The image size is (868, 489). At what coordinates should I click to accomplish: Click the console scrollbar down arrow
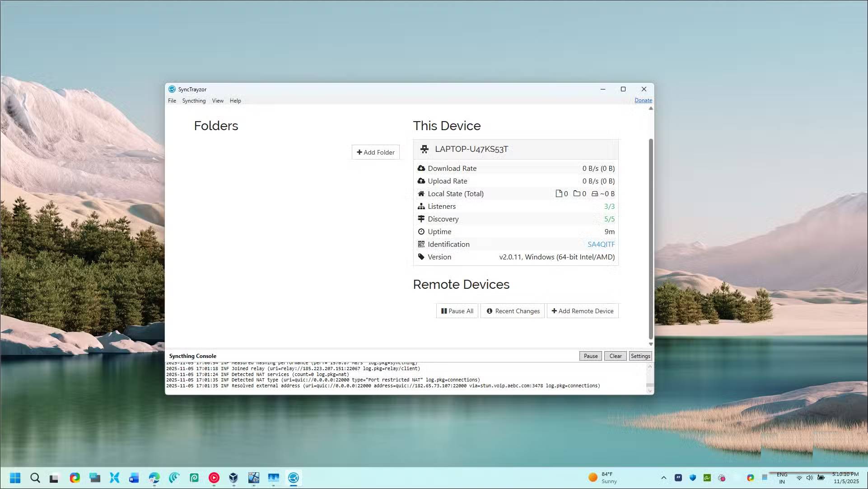pos(650,390)
